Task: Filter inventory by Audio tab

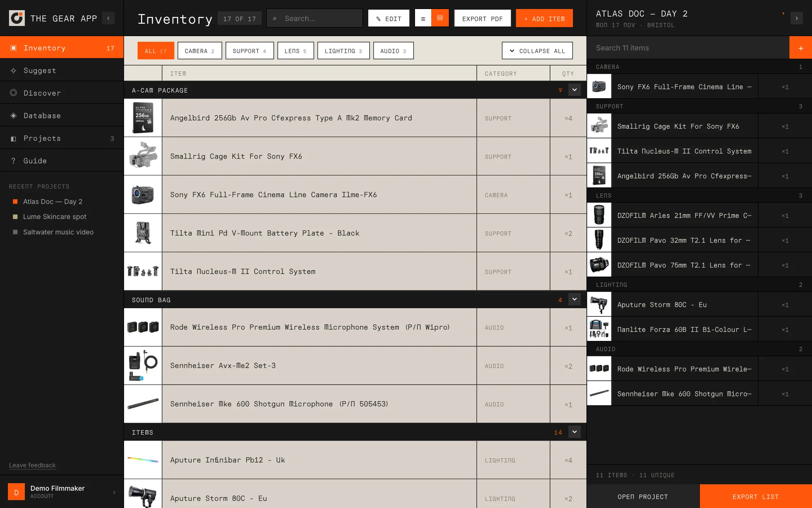Action: 393,51
